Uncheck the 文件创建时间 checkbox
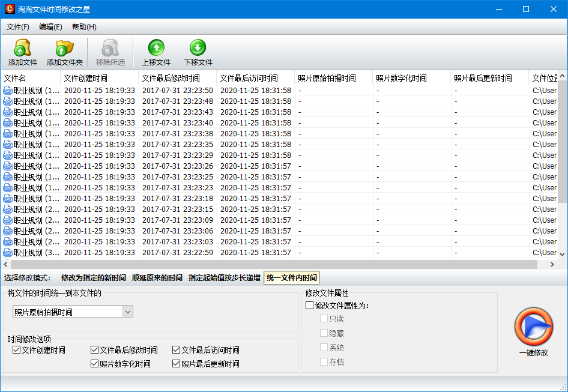This screenshot has width=568, height=392. pos(16,349)
